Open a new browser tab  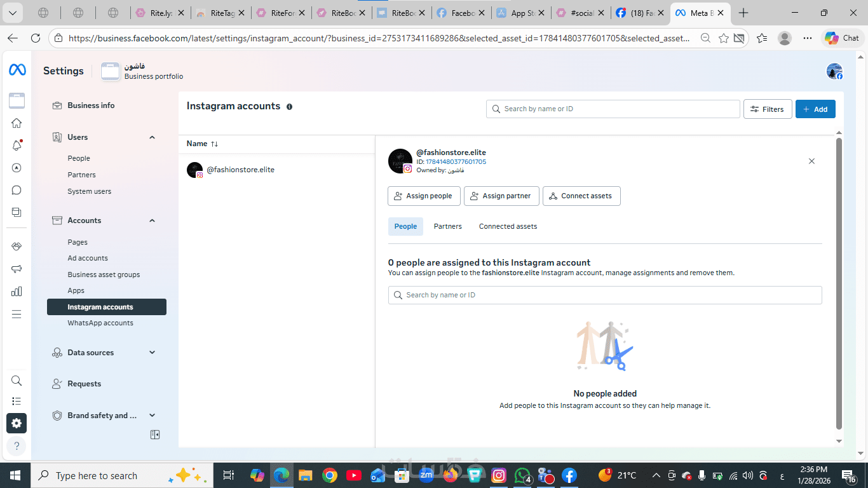tap(743, 13)
